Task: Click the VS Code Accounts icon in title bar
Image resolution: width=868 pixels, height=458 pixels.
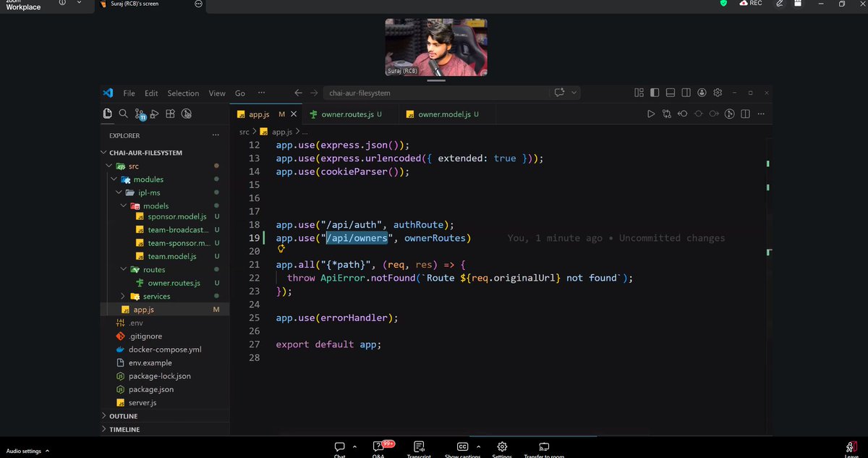Action: pyautogui.click(x=702, y=93)
